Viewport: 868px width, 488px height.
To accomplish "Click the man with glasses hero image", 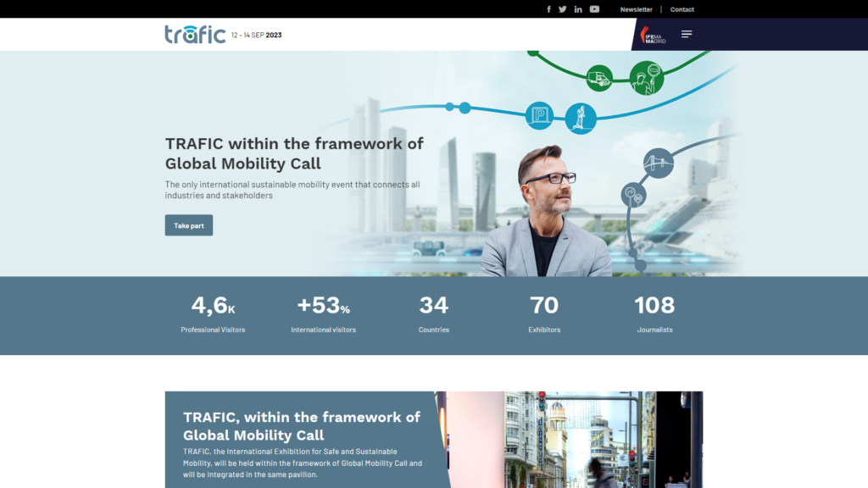I will coord(545,211).
